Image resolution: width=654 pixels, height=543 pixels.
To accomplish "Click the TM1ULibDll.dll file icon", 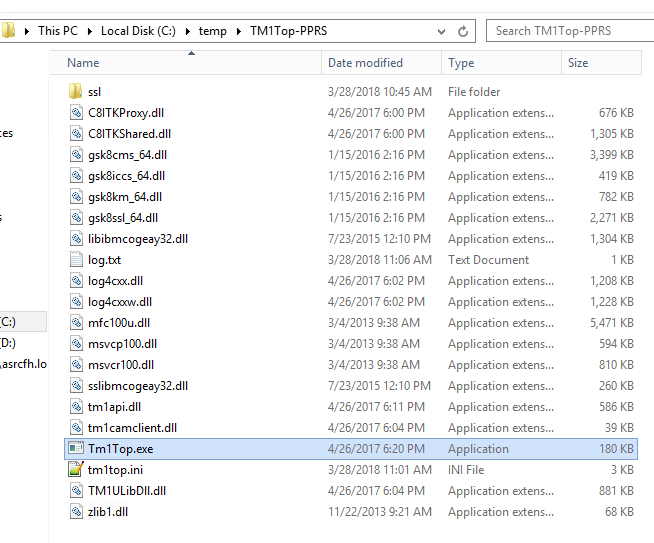I will click(76, 490).
